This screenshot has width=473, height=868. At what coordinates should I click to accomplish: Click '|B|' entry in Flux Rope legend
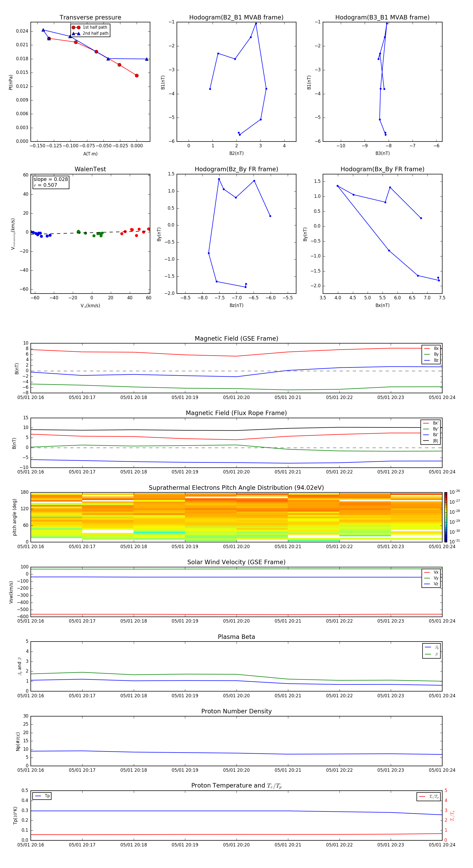click(x=431, y=441)
